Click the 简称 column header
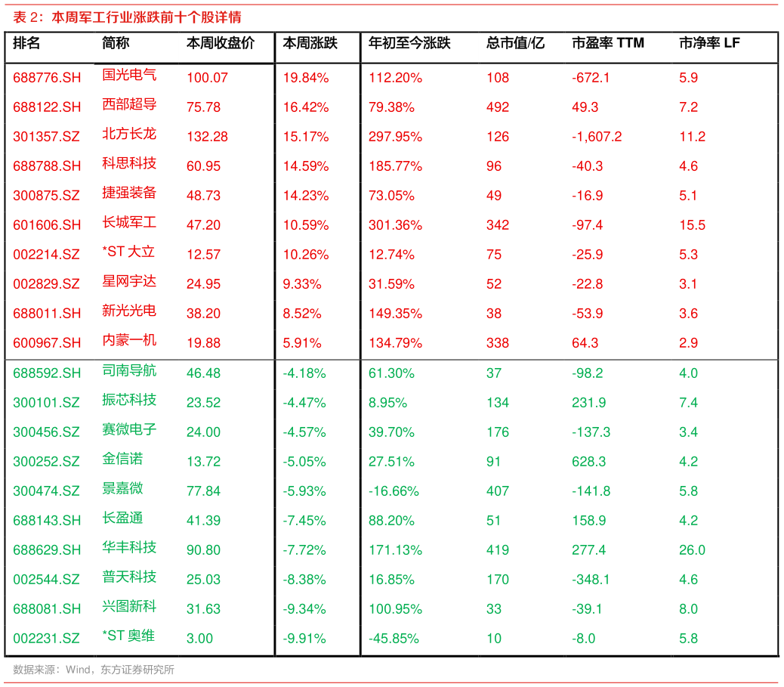 116,44
